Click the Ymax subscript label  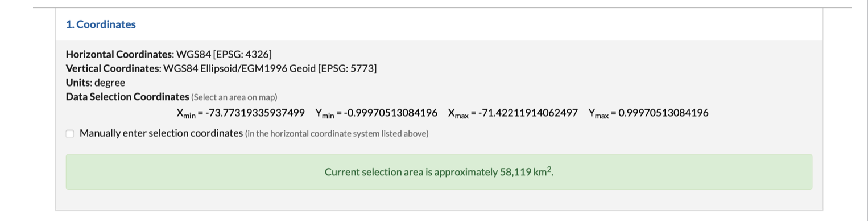click(x=598, y=114)
